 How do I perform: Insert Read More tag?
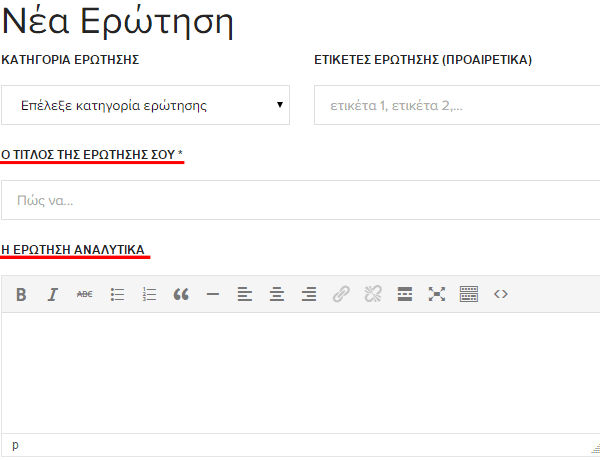(405, 294)
